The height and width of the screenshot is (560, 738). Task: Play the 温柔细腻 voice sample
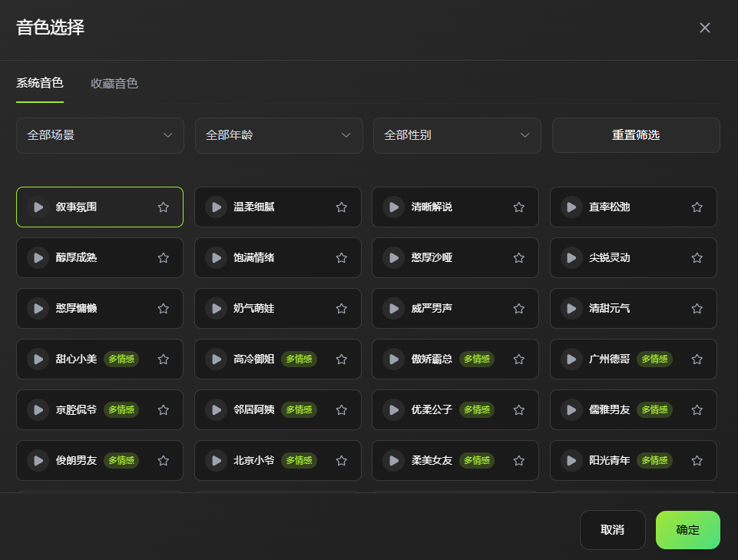[216, 207]
